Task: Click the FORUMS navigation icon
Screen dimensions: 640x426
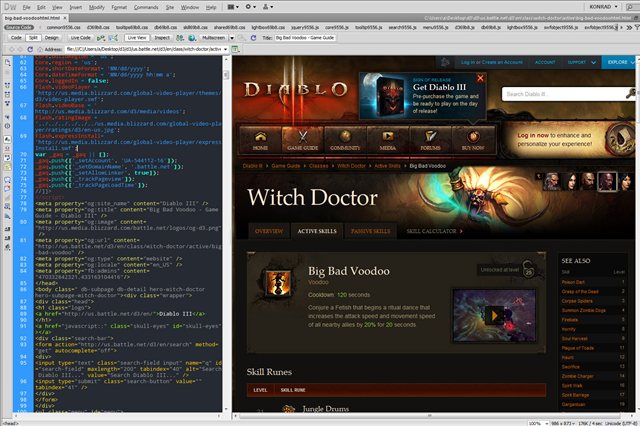Action: tap(430, 140)
